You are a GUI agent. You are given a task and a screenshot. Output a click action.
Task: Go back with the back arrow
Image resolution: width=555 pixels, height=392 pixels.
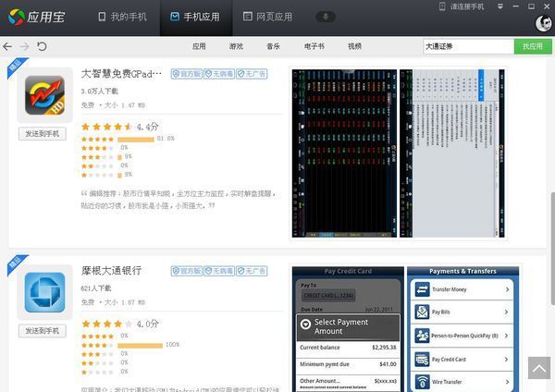click(x=7, y=46)
